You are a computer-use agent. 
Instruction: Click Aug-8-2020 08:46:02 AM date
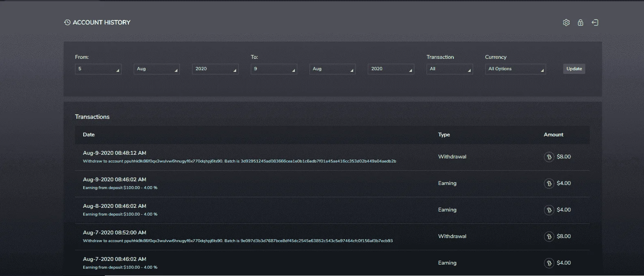pos(115,206)
